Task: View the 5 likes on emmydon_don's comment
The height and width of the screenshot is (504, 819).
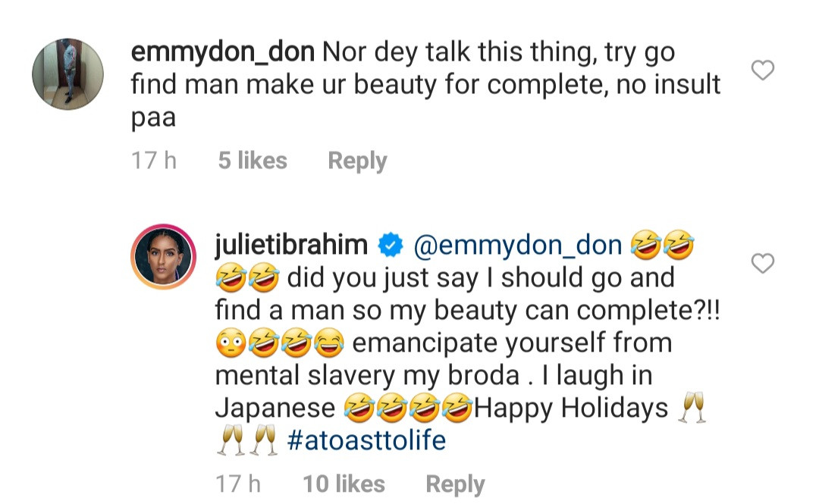Action: click(253, 161)
